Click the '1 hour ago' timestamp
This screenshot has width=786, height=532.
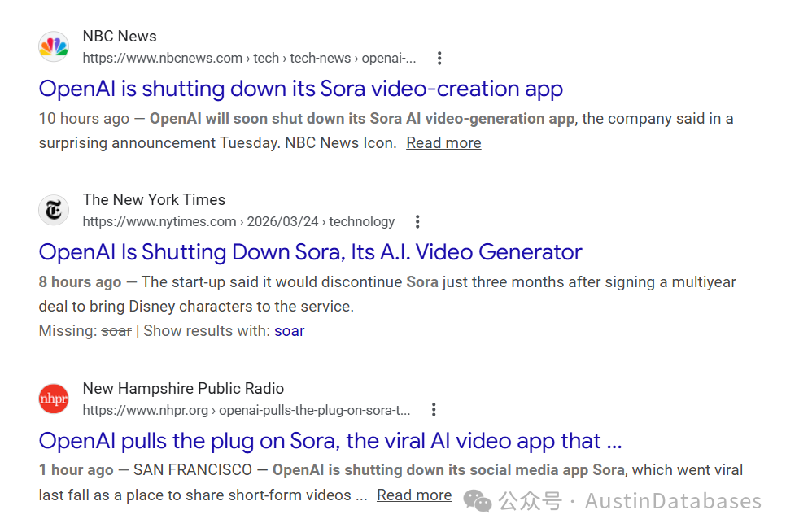click(x=76, y=470)
